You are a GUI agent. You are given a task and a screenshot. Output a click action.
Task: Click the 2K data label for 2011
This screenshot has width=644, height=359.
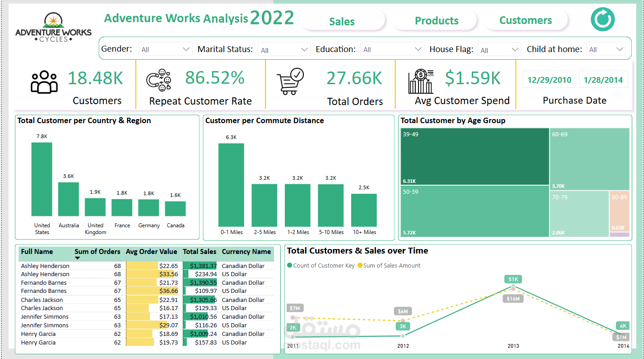pyautogui.click(x=293, y=328)
